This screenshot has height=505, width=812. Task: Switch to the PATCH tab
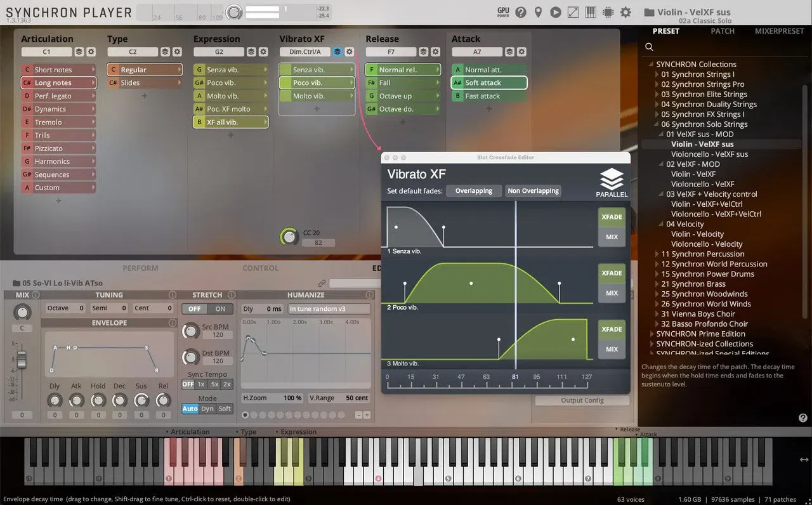tap(723, 31)
